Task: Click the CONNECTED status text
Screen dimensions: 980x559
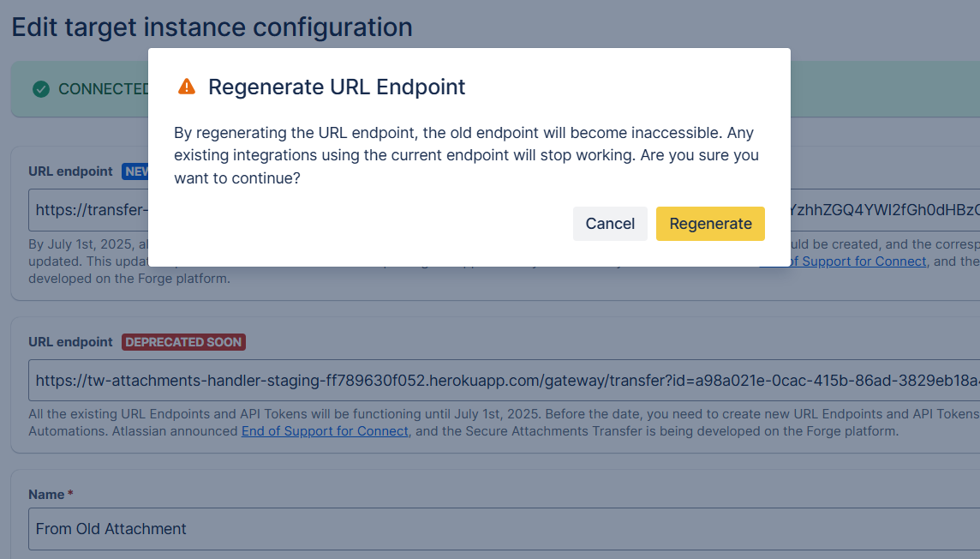Action: coord(103,89)
